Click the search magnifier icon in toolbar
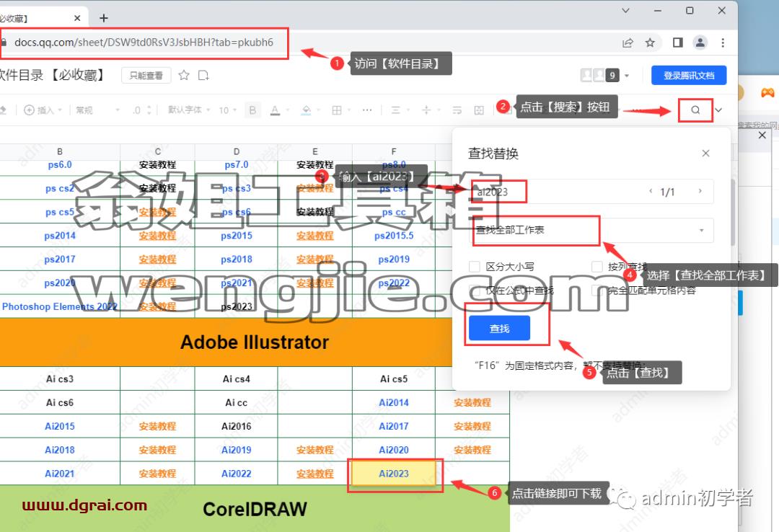This screenshot has width=779, height=532. coord(695,110)
